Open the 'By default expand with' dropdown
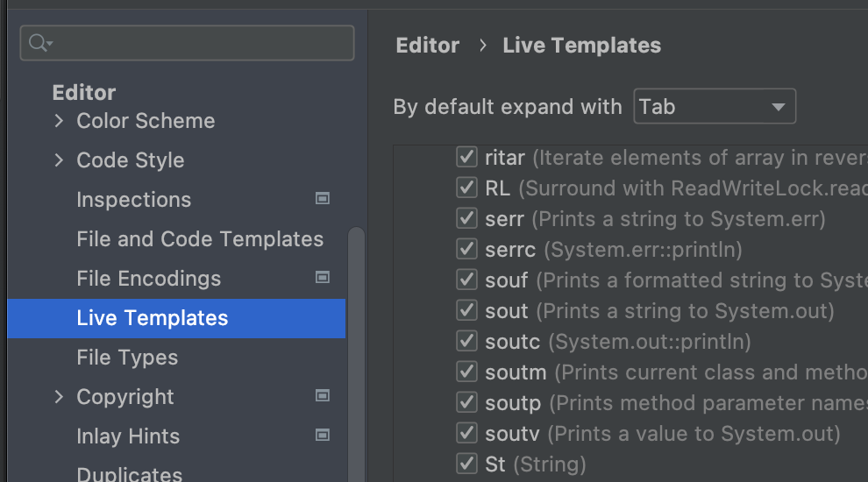 [x=714, y=107]
